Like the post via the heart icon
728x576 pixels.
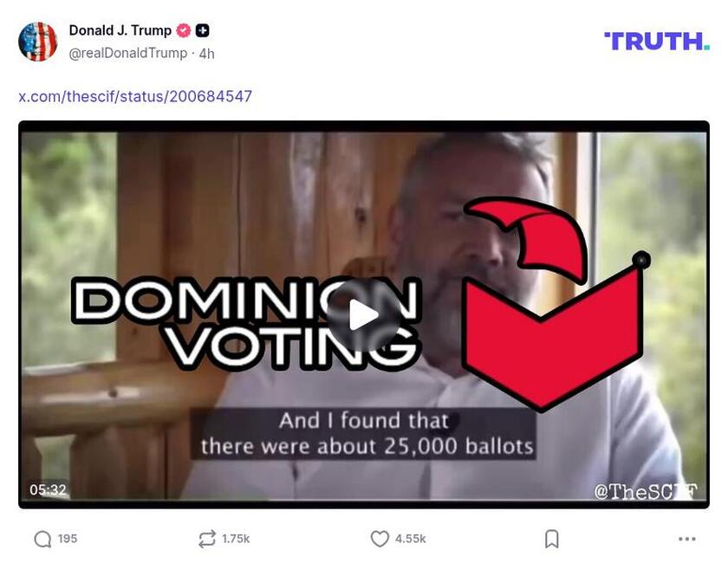pyautogui.click(x=378, y=538)
